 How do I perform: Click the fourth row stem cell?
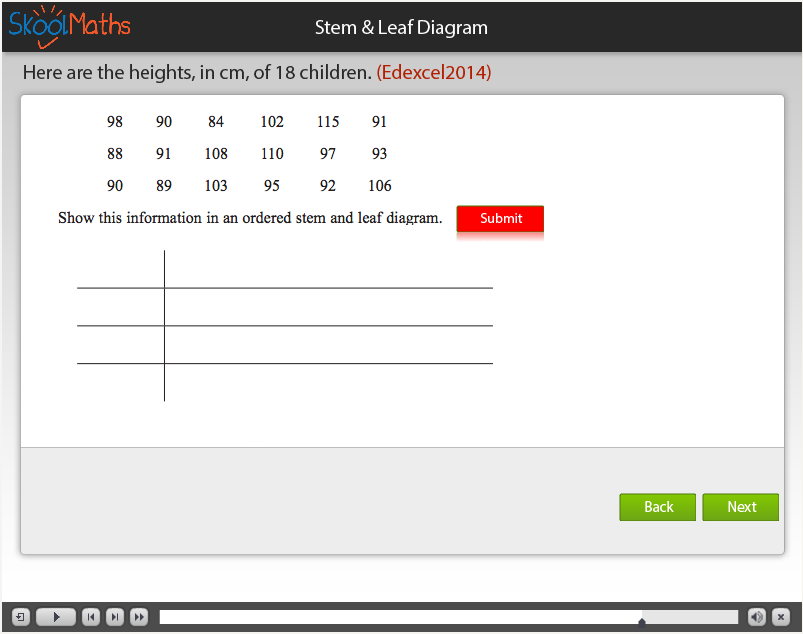120,382
